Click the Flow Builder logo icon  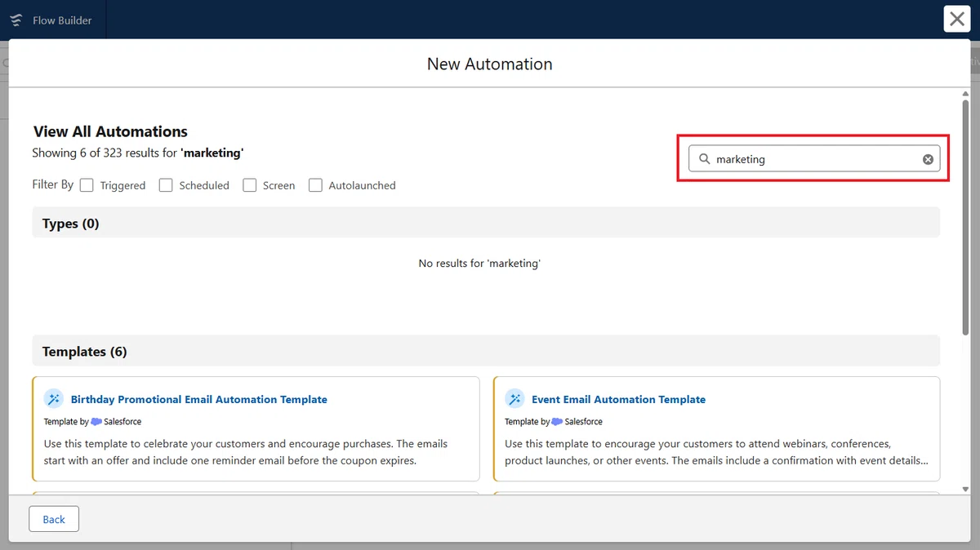pyautogui.click(x=16, y=20)
